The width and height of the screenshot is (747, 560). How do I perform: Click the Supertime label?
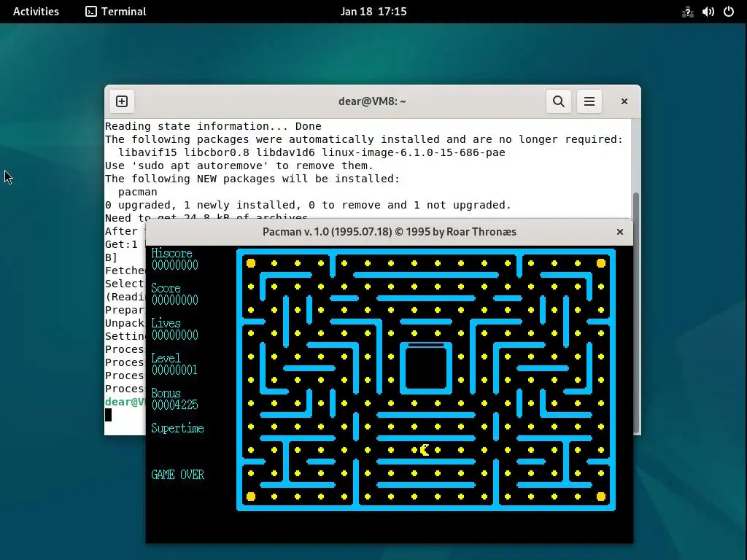[177, 428]
